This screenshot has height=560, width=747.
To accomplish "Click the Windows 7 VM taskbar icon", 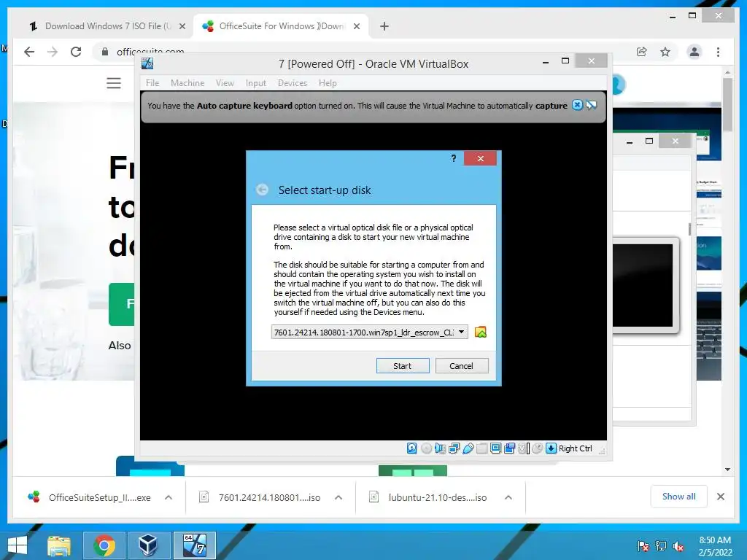I will (194, 545).
